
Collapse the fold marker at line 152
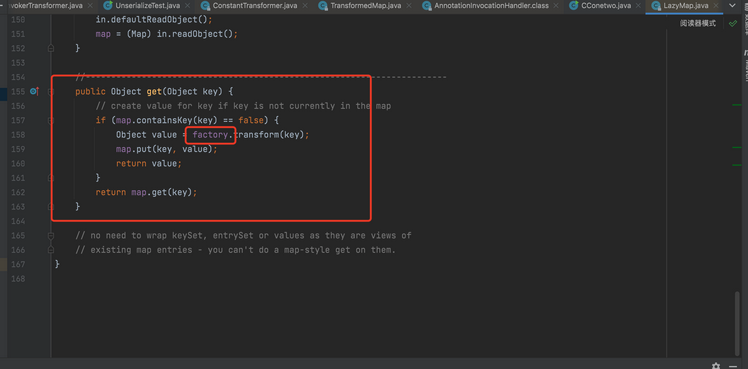coord(51,48)
